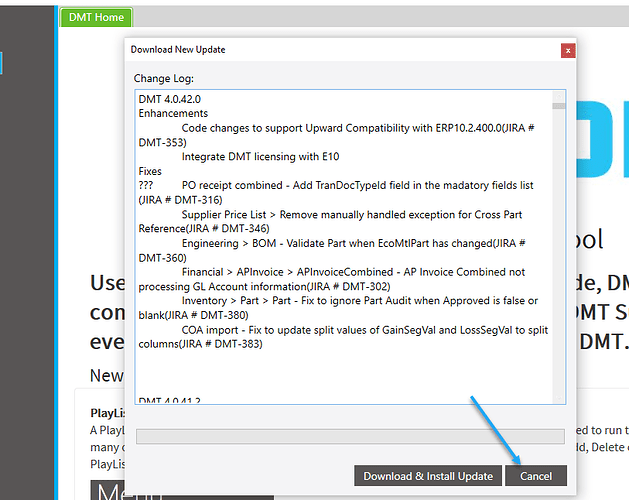Click the scrollbar down arrow in change log

pos(558,398)
